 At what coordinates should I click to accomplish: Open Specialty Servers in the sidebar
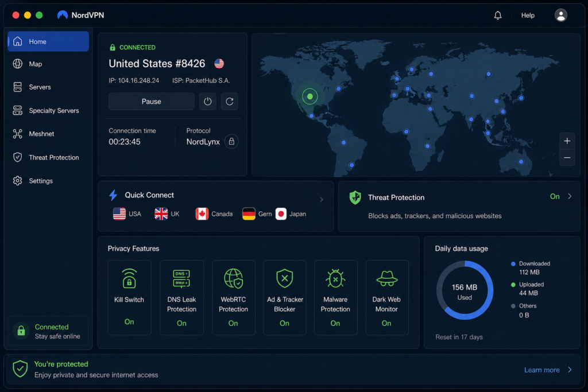tap(48, 111)
